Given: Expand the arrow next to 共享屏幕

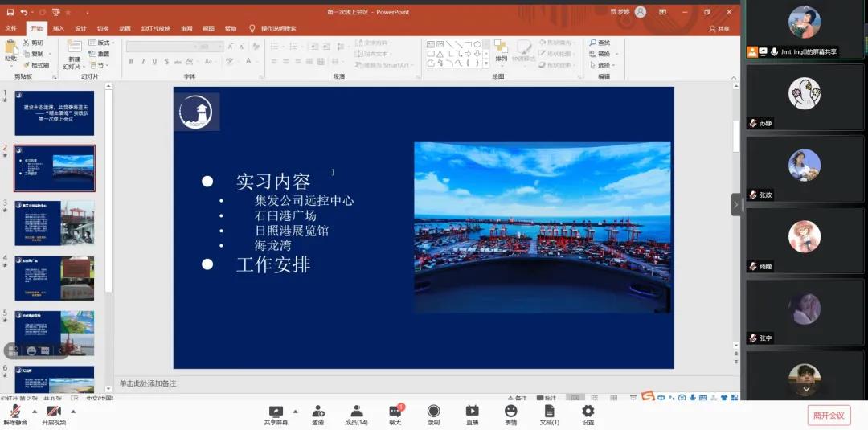Looking at the screenshot, I should point(296,410).
